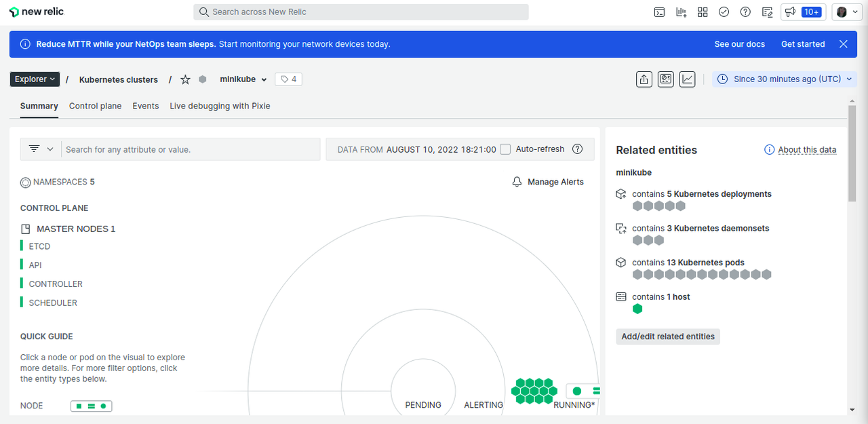Click the Kubernetes pods box icon

[620, 263]
